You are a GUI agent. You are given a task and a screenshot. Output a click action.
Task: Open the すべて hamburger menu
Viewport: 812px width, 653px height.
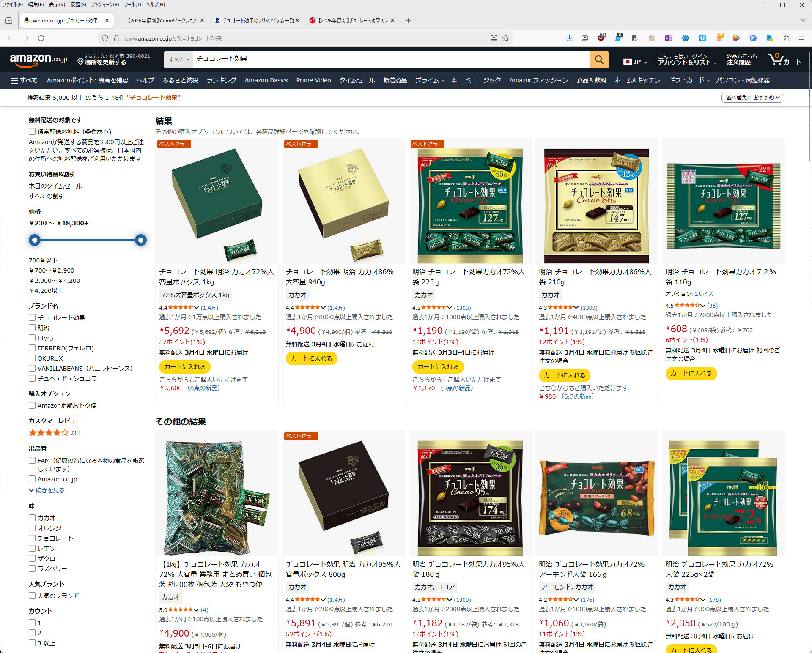click(24, 80)
